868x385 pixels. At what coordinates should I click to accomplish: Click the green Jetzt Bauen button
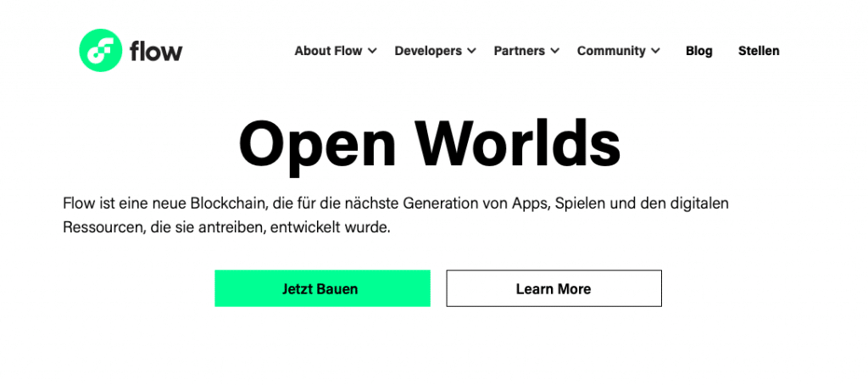tap(322, 288)
